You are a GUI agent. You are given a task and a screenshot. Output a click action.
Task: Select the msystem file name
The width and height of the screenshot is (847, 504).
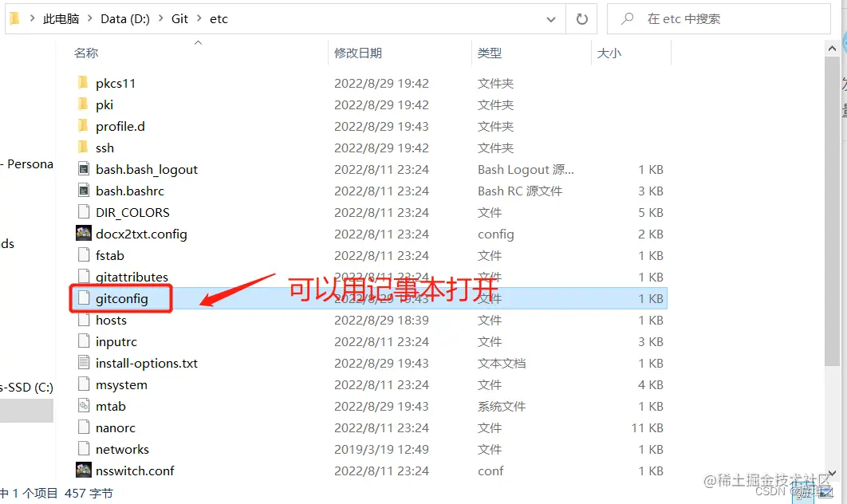tap(121, 384)
